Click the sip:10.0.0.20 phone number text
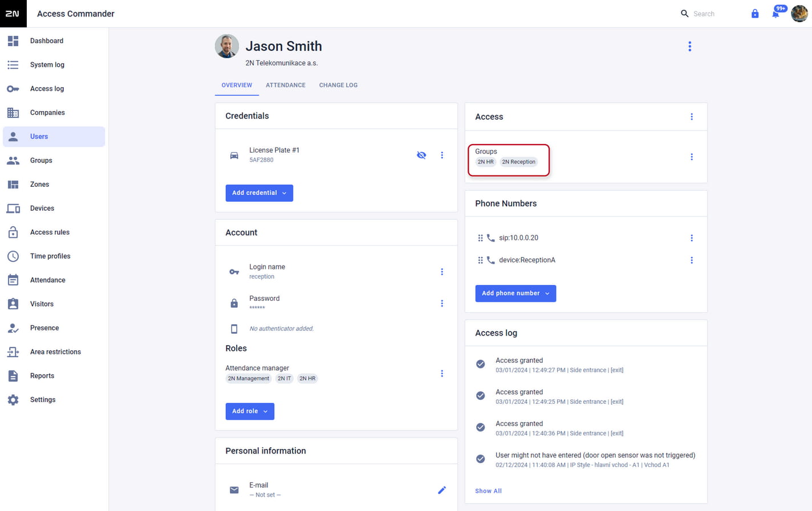 click(x=518, y=238)
